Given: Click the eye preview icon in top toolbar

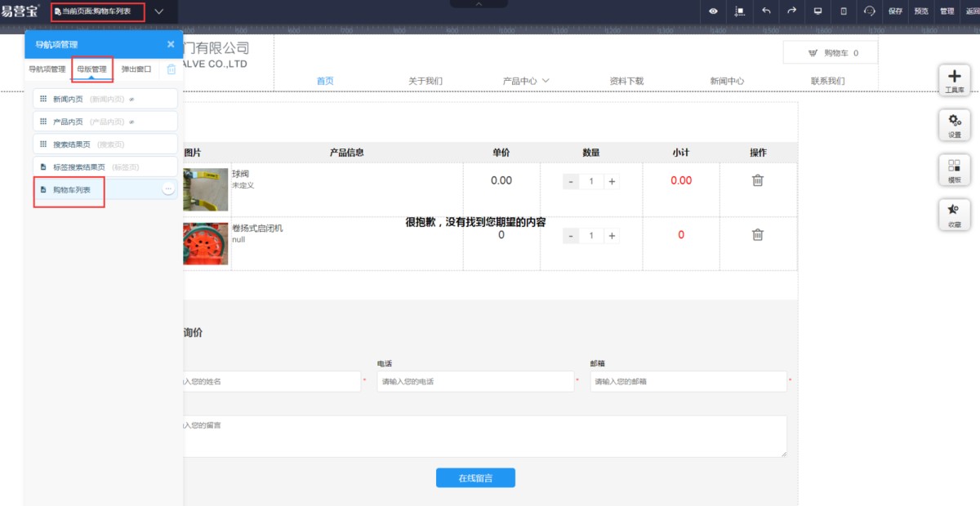Looking at the screenshot, I should tap(713, 11).
